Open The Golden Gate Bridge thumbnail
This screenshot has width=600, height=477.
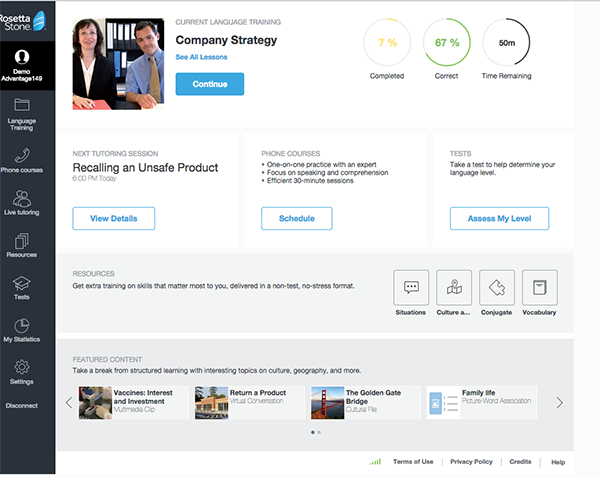pos(327,402)
